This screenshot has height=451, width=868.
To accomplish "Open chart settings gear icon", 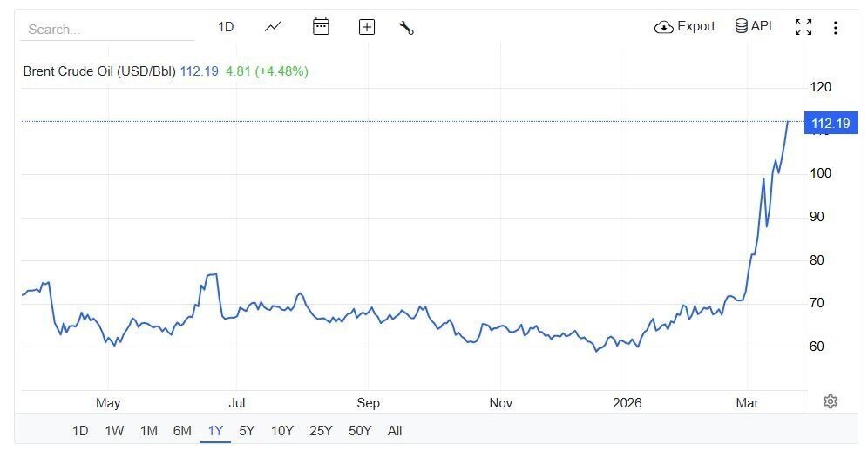I will point(831,401).
